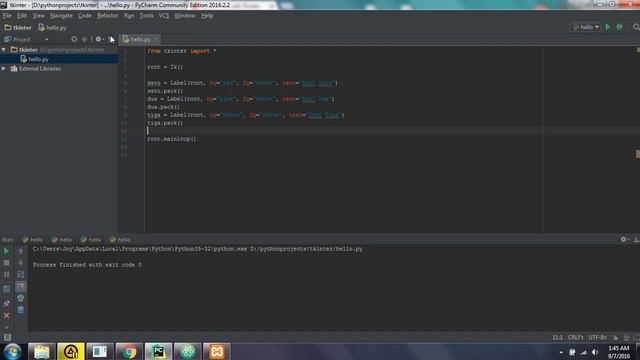The width and height of the screenshot is (640, 360).
Task: Open the Tools menu
Action: click(147, 16)
